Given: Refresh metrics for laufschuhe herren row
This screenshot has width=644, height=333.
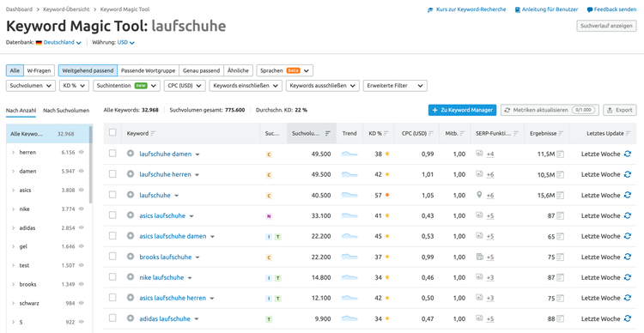Looking at the screenshot, I should [627, 174].
